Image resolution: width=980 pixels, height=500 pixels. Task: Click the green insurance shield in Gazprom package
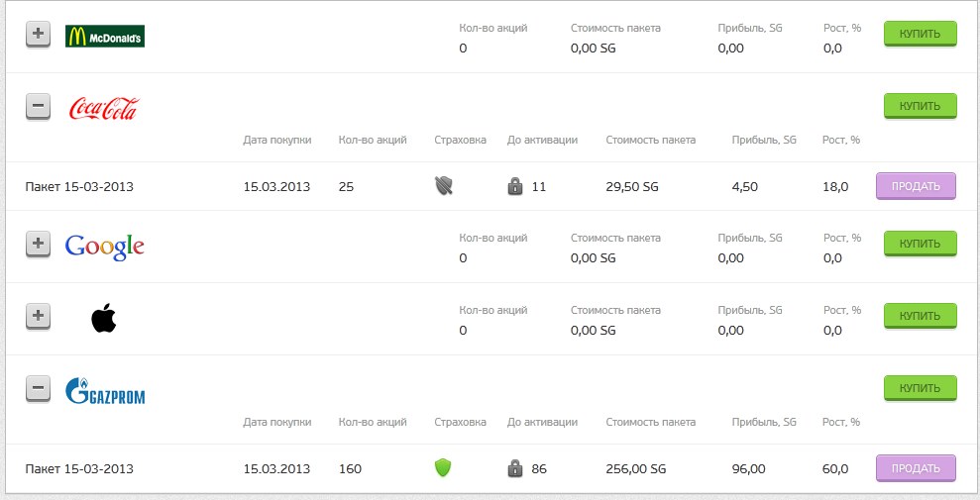pos(443,468)
